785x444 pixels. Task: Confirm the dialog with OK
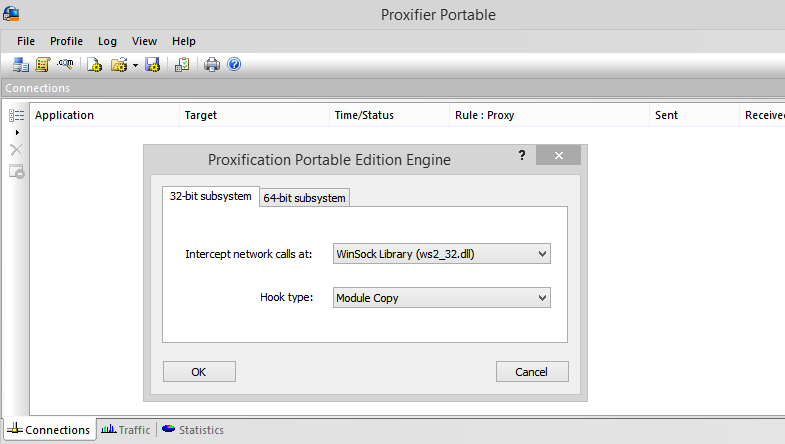click(199, 372)
